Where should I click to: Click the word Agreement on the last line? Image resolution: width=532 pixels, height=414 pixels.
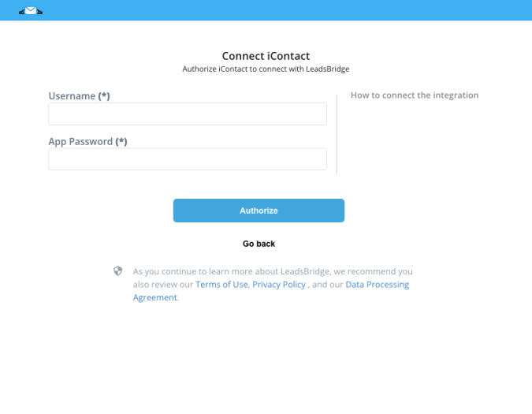coord(155,297)
